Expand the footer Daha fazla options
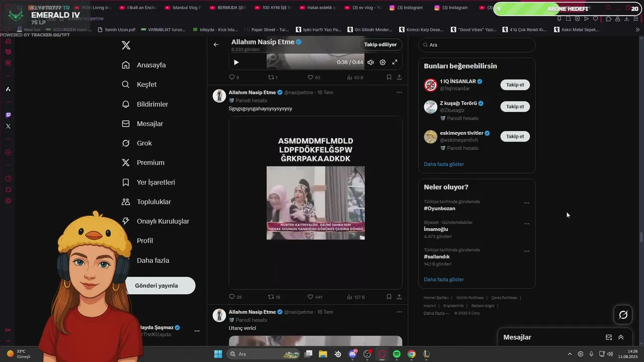The height and width of the screenshot is (362, 644). coord(437,313)
